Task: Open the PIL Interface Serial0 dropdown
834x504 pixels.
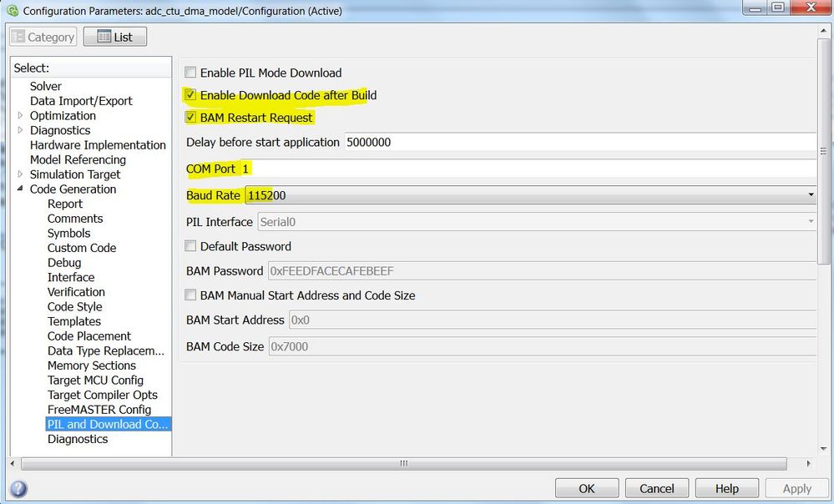Action: pyautogui.click(x=537, y=222)
